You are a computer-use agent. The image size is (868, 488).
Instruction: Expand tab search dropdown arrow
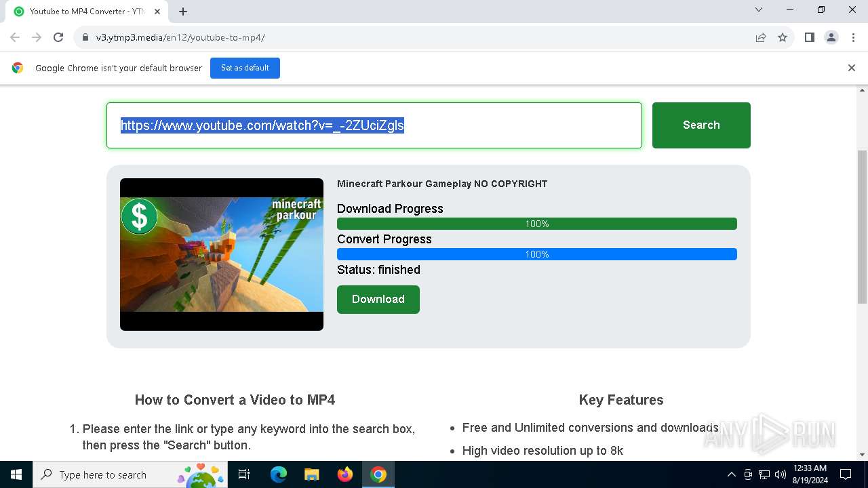point(759,9)
